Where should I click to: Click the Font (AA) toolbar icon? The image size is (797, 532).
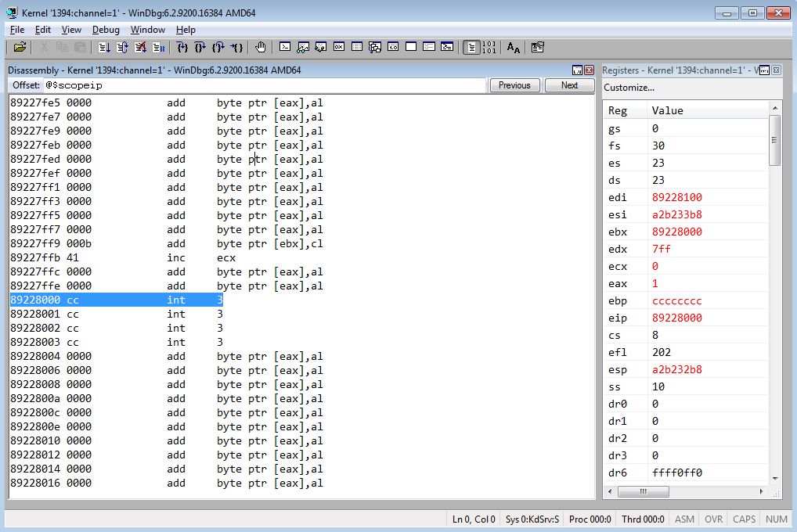click(x=514, y=48)
